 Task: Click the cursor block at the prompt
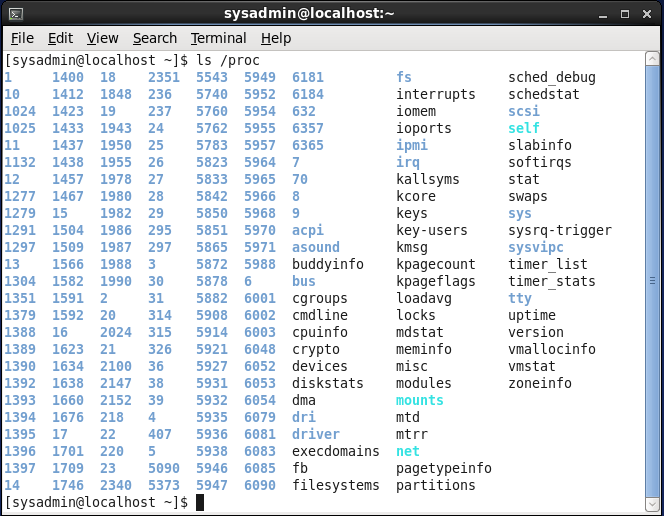(x=200, y=502)
